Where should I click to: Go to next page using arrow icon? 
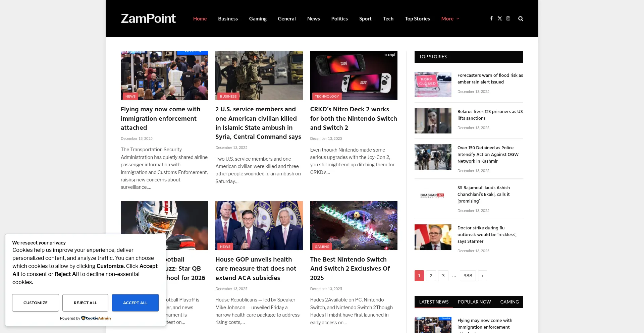[x=482, y=276]
